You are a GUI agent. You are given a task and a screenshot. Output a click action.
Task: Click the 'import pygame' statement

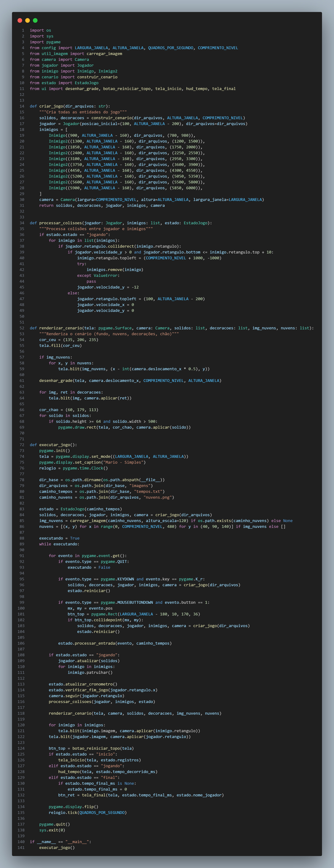45,42
